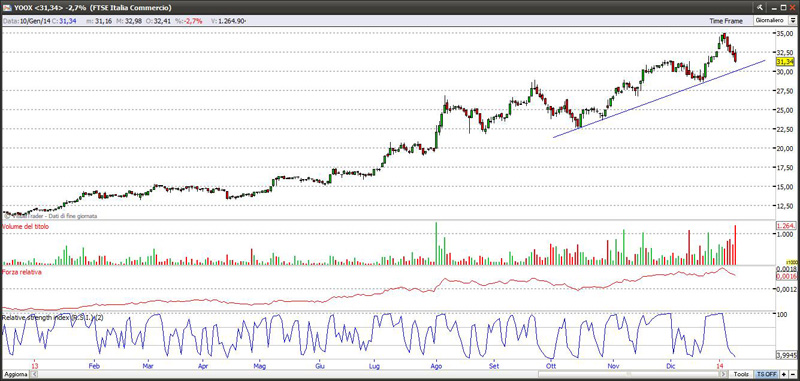Zoom in with the plus button
Image resolution: width=800 pixels, height=381 pixels.
784,374
